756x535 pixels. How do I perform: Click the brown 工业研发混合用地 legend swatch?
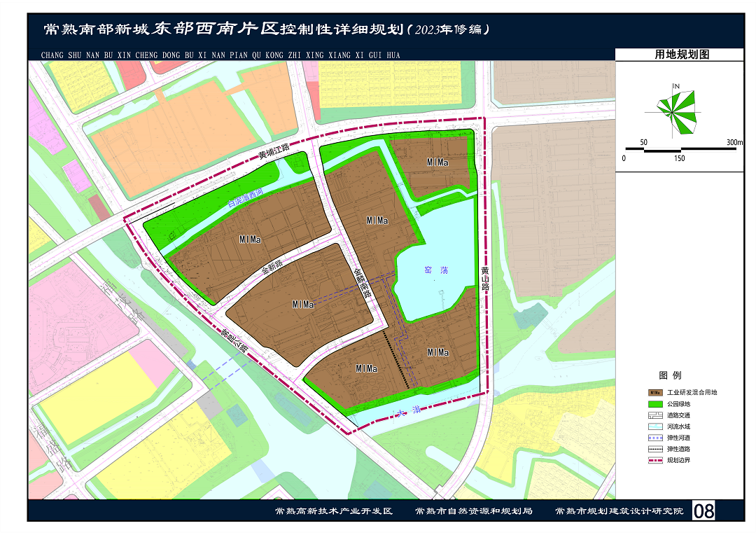click(656, 393)
